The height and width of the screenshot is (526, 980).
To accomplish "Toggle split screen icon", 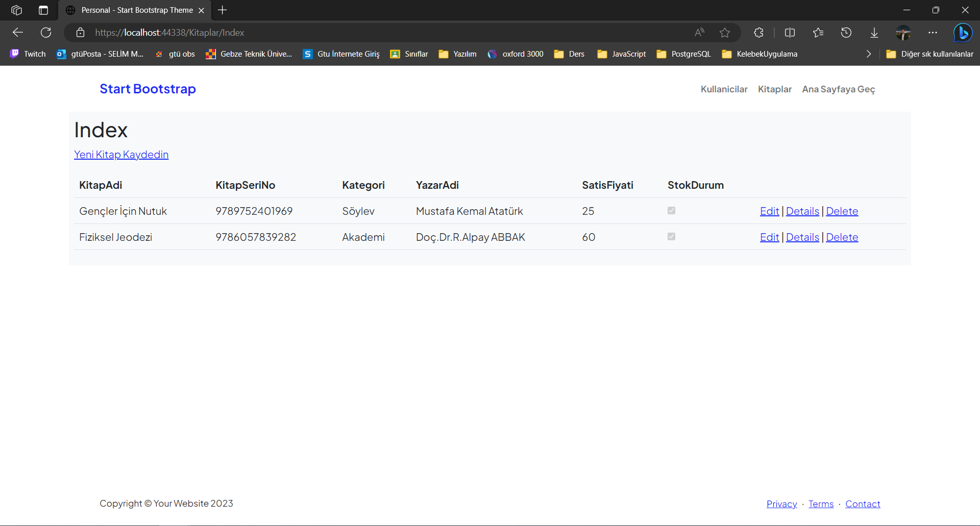I will pyautogui.click(x=790, y=33).
